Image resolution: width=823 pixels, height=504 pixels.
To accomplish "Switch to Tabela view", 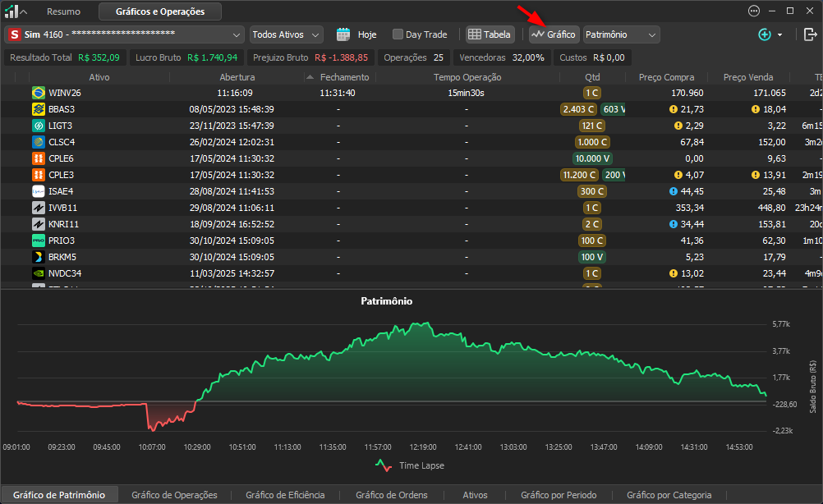I will [x=490, y=34].
